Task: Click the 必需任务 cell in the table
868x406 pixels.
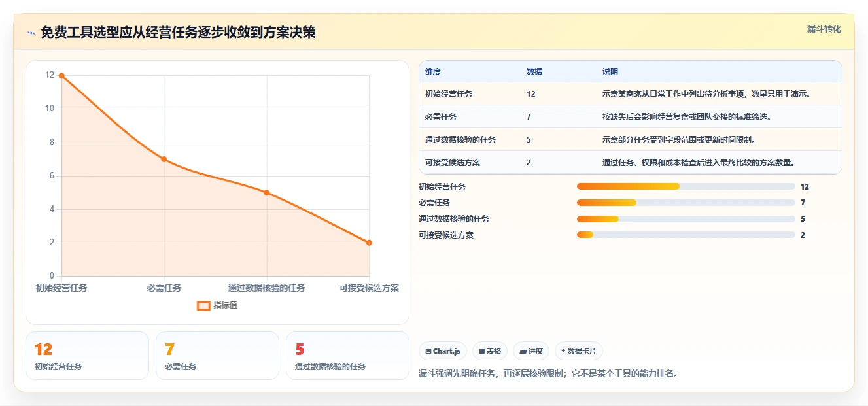Action: (x=441, y=117)
